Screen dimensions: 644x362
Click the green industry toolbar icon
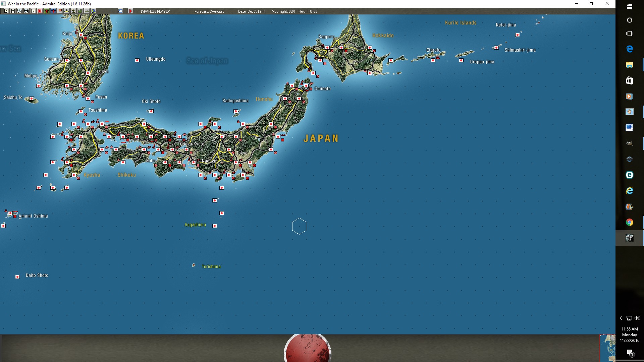[80, 11]
